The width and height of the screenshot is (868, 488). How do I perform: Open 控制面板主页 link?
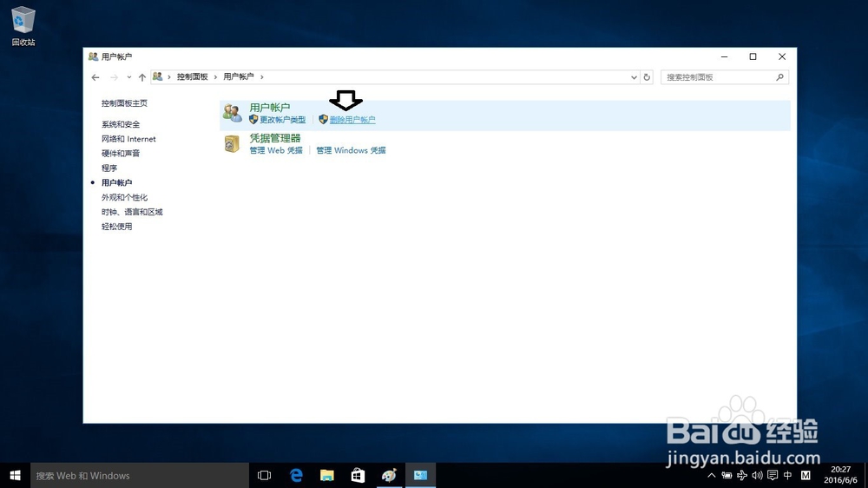click(x=124, y=103)
